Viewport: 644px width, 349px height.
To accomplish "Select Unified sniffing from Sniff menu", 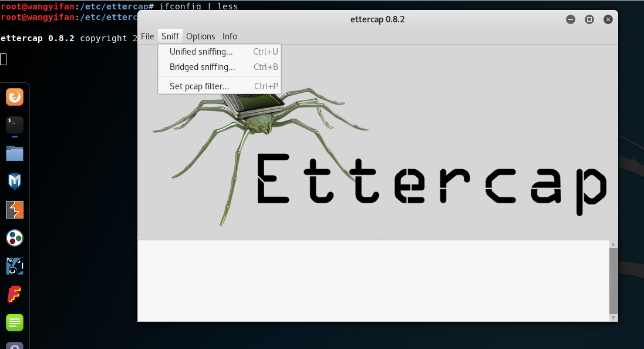I will (x=201, y=52).
